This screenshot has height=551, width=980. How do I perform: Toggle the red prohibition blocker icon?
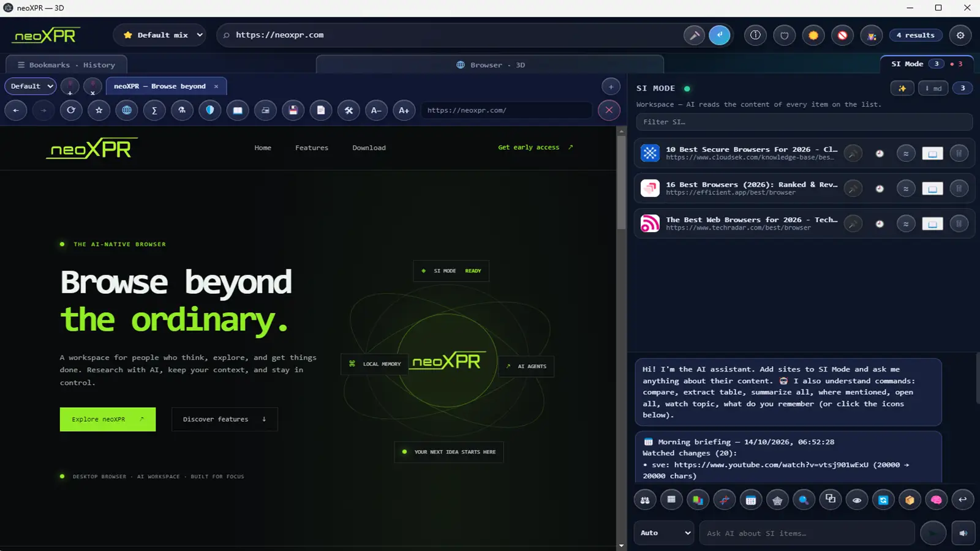842,35
